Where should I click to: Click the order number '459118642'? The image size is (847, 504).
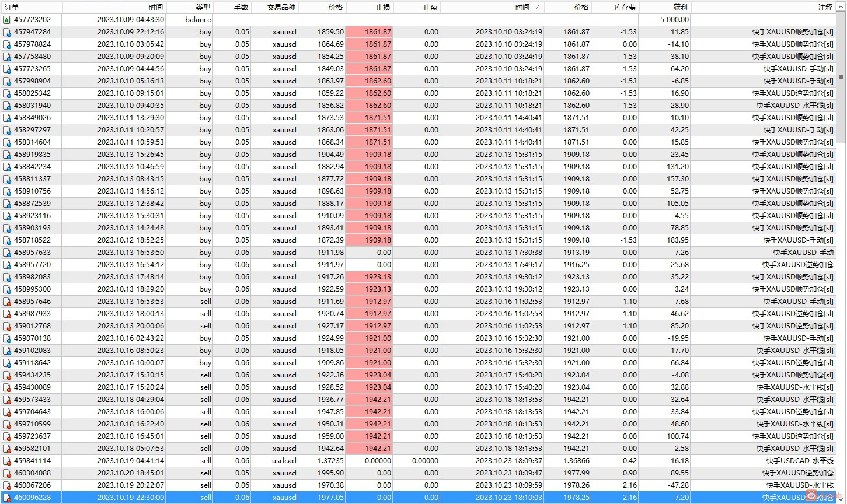[32, 363]
